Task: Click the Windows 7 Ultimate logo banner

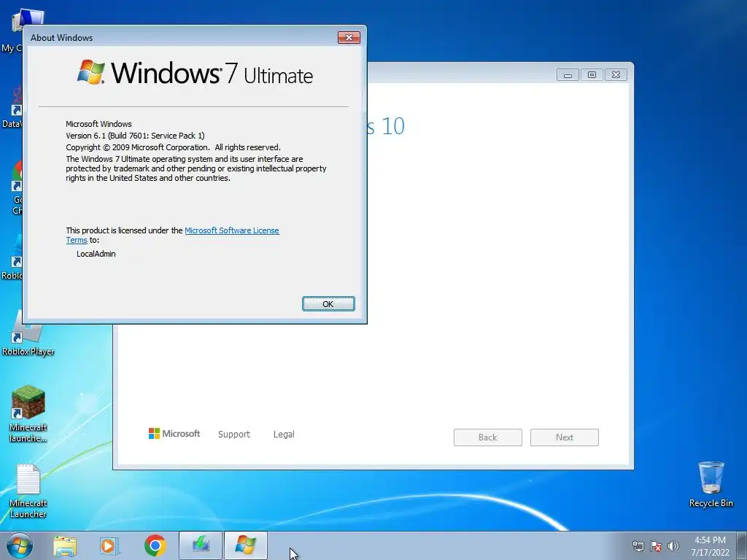Action: point(196,73)
